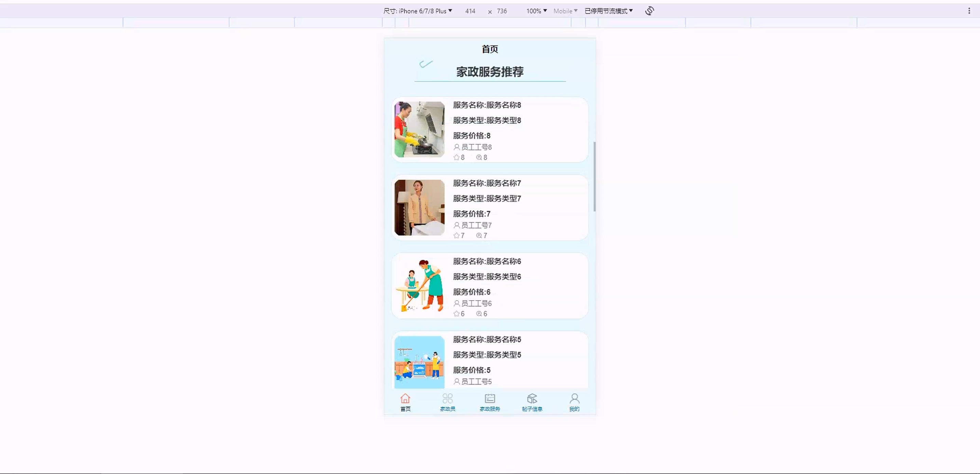Click the star icon on service 6
Screen dimensions: 980x474
[457, 314]
